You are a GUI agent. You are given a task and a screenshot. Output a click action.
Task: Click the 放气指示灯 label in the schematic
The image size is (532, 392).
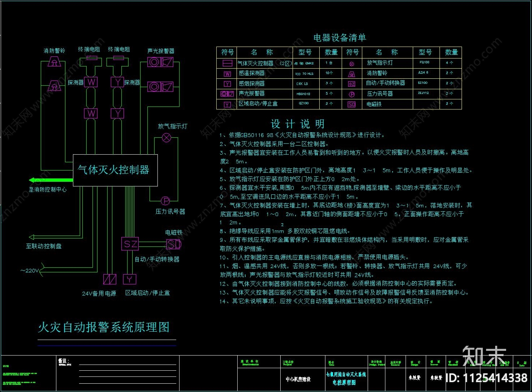click(173, 126)
